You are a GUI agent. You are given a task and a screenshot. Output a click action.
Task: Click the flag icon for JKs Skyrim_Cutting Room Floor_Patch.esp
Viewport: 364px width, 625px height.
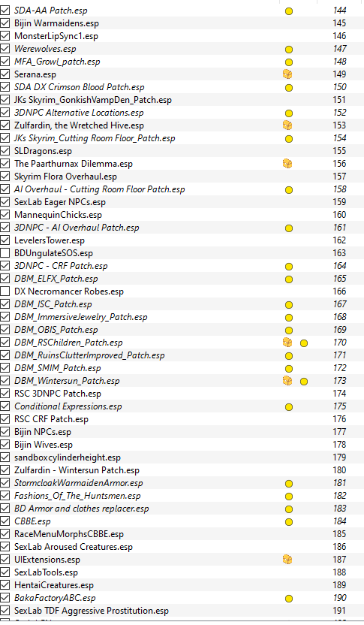coord(289,139)
